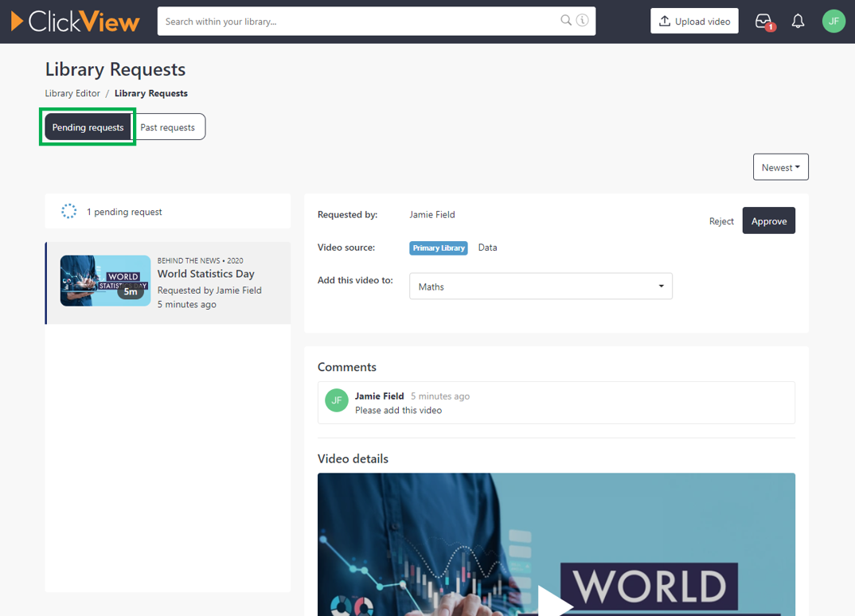Click the World Statistics Day title

point(205,274)
